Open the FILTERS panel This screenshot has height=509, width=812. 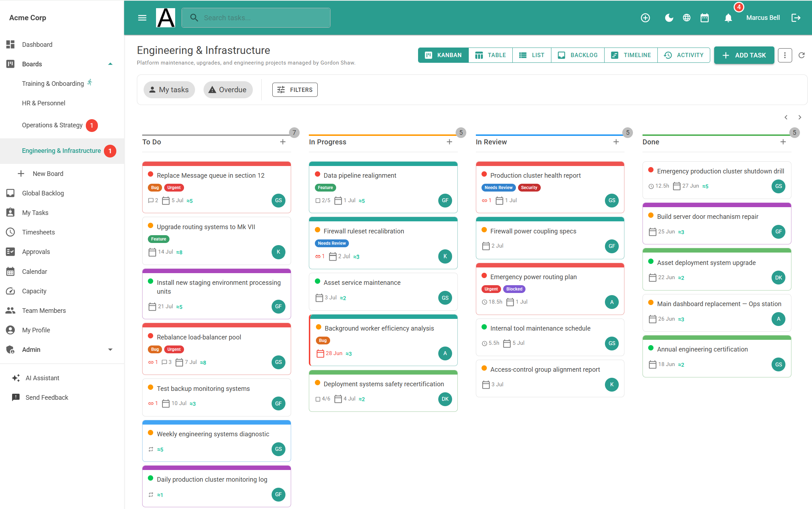coord(295,90)
